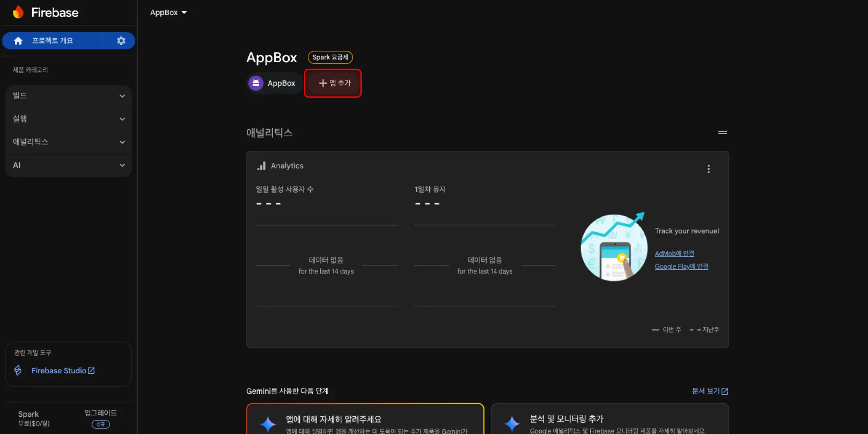Select 프로젝트 개요 in sidebar
Screen dimensions: 868x434
(53, 41)
